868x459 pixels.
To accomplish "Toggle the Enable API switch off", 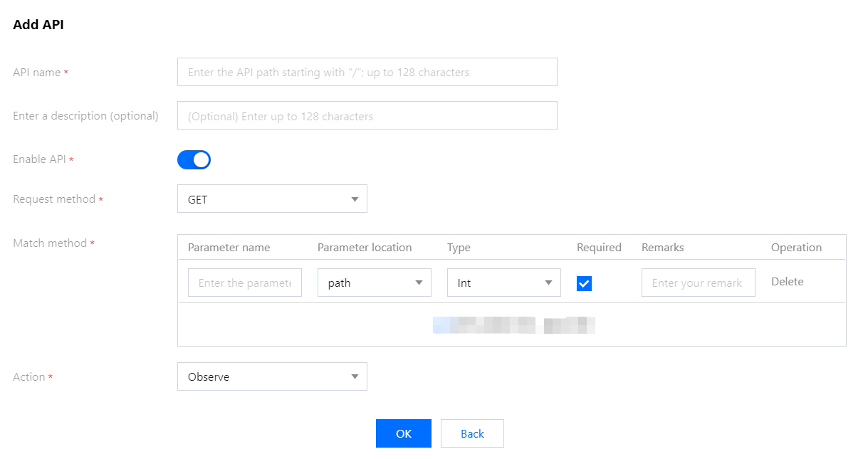I will 194,160.
